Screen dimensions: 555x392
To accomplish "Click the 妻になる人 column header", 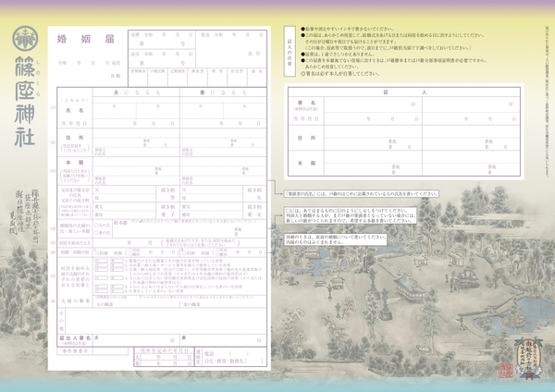I will (x=221, y=93).
